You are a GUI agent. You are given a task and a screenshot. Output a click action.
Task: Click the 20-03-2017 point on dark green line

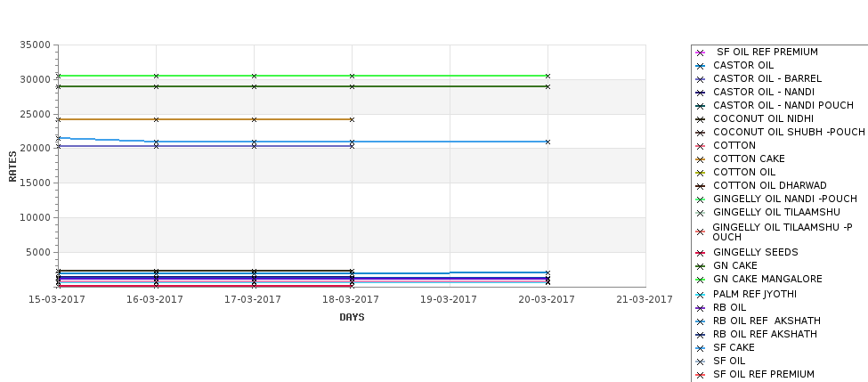(548, 87)
